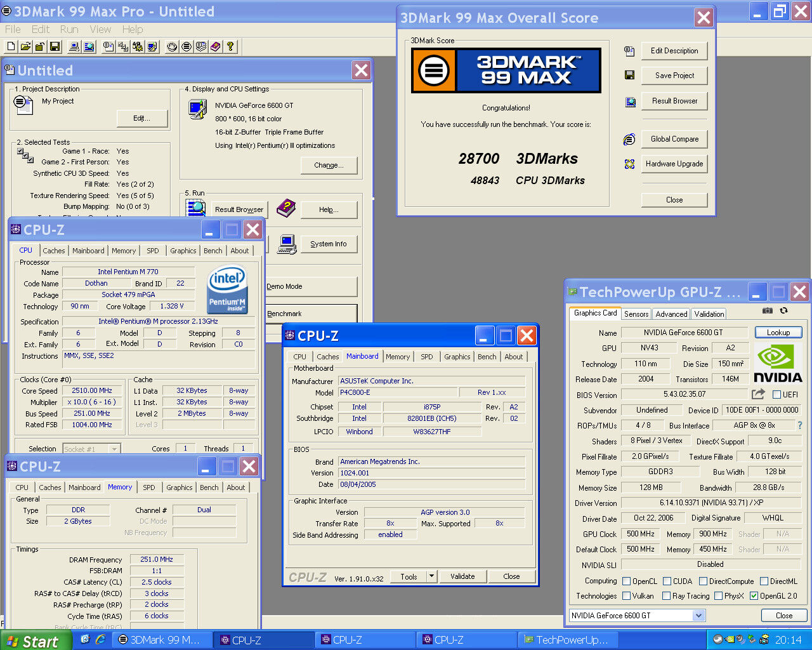
Task: Click the Global Compare button
Action: (674, 139)
